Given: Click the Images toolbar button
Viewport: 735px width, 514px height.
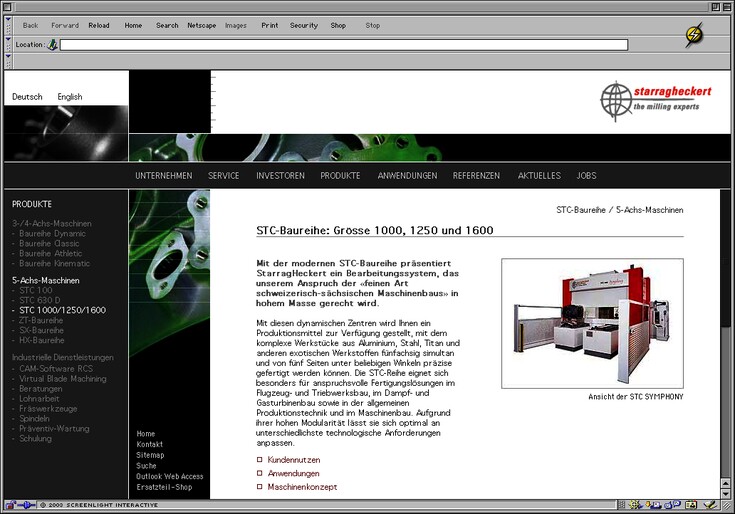Looking at the screenshot, I should click(x=235, y=25).
